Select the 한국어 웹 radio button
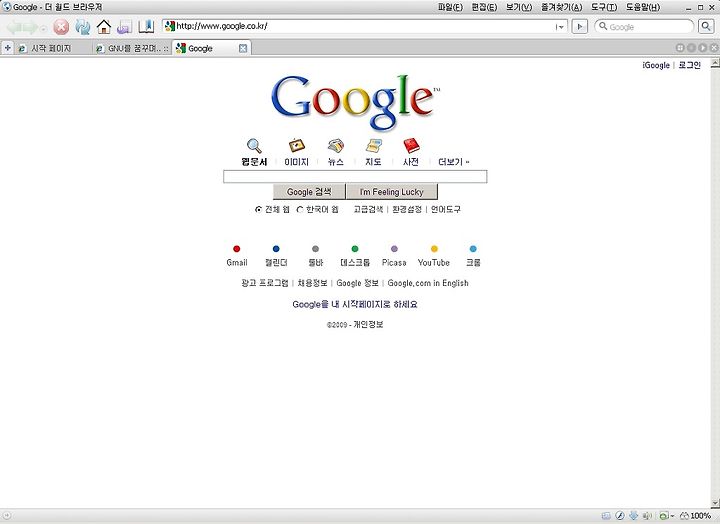The height and width of the screenshot is (524, 720). click(x=299, y=209)
